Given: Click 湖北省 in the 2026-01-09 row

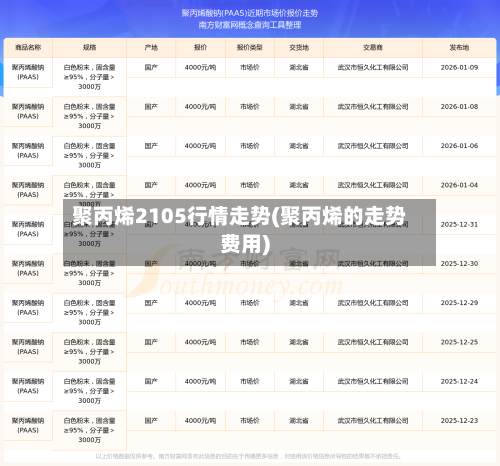Looking at the screenshot, I should [299, 67].
